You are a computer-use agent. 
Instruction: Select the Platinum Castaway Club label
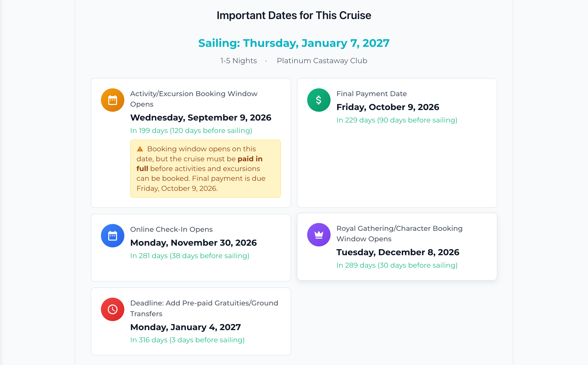click(x=322, y=61)
